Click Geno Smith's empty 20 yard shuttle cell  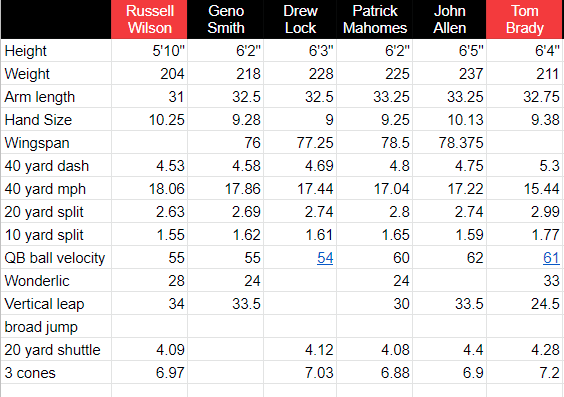click(226, 350)
